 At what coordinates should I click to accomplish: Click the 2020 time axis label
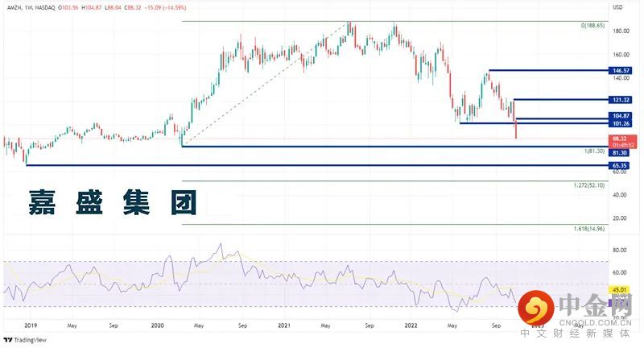[x=157, y=325]
